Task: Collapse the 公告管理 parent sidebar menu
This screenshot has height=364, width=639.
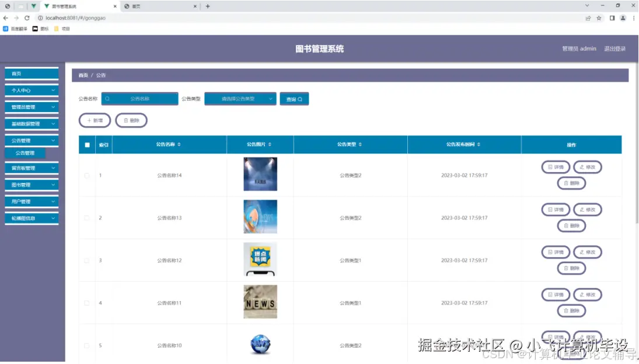Action: click(32, 141)
